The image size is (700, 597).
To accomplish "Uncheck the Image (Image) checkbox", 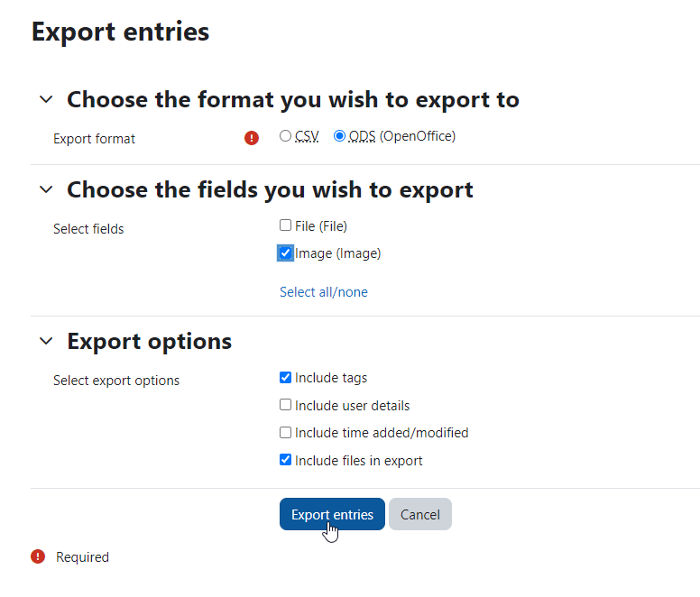I will pyautogui.click(x=285, y=253).
